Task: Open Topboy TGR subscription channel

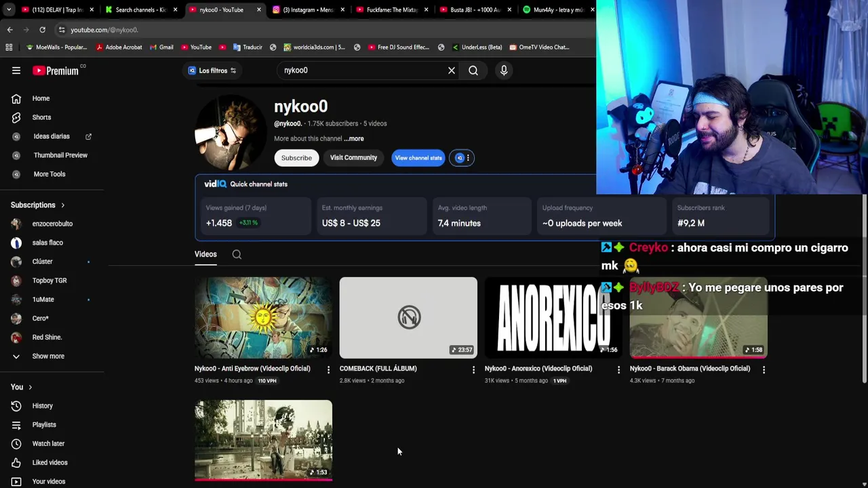Action: tap(50, 281)
